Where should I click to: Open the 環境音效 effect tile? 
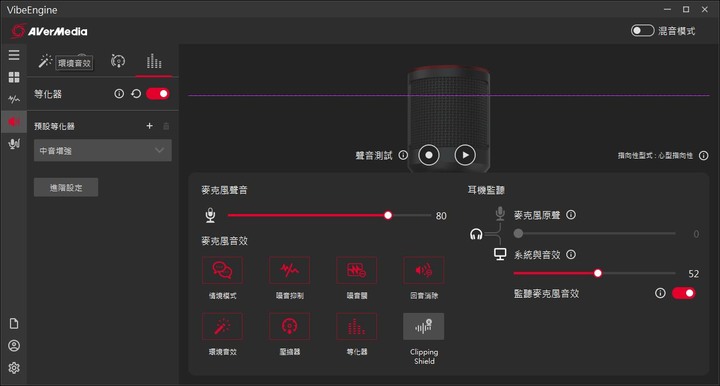pyautogui.click(x=222, y=326)
